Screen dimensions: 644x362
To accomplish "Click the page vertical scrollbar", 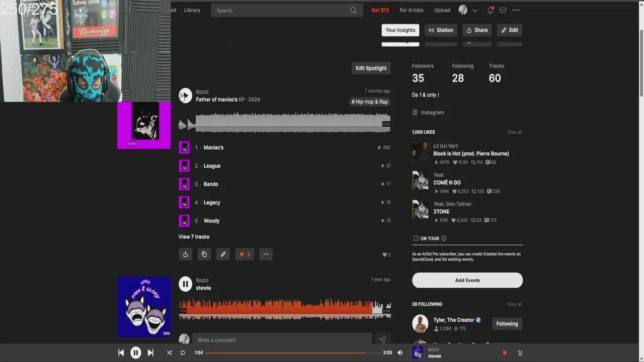I will (x=641, y=63).
